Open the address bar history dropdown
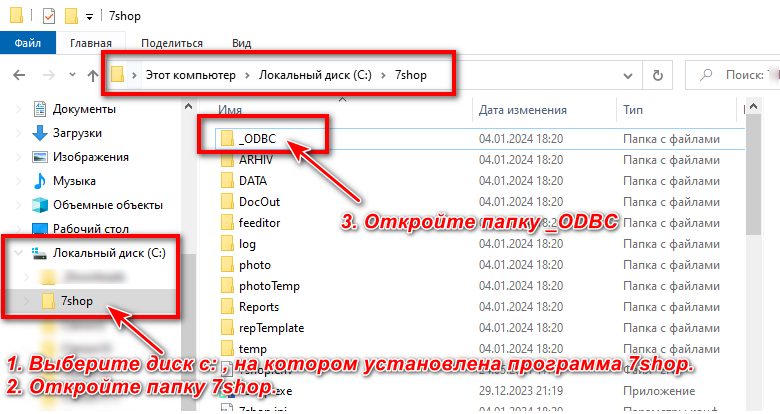This screenshot has width=780, height=414. [x=628, y=76]
